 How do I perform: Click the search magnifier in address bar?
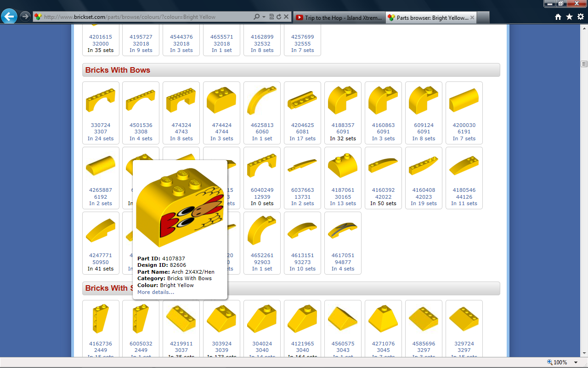point(257,17)
